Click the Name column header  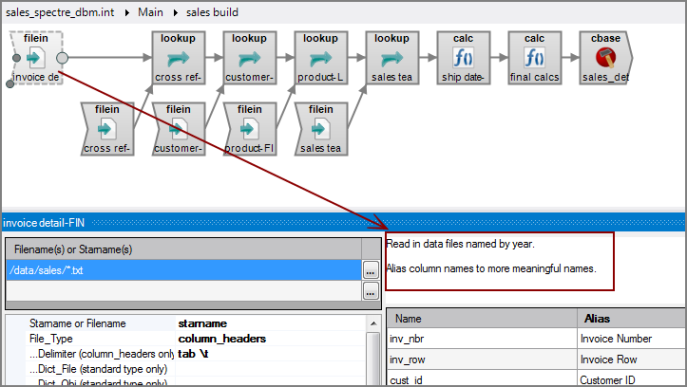click(482, 319)
